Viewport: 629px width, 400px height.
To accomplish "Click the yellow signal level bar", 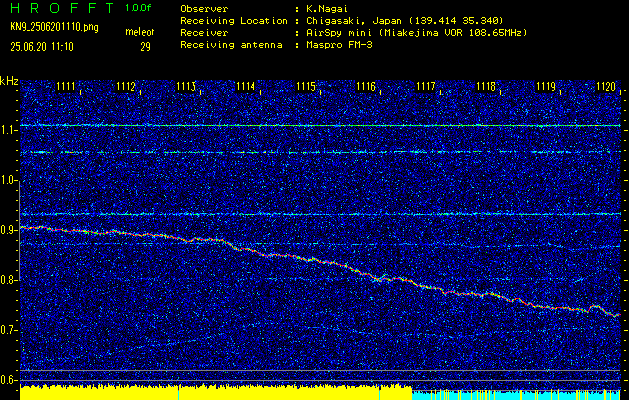I will tap(216, 392).
